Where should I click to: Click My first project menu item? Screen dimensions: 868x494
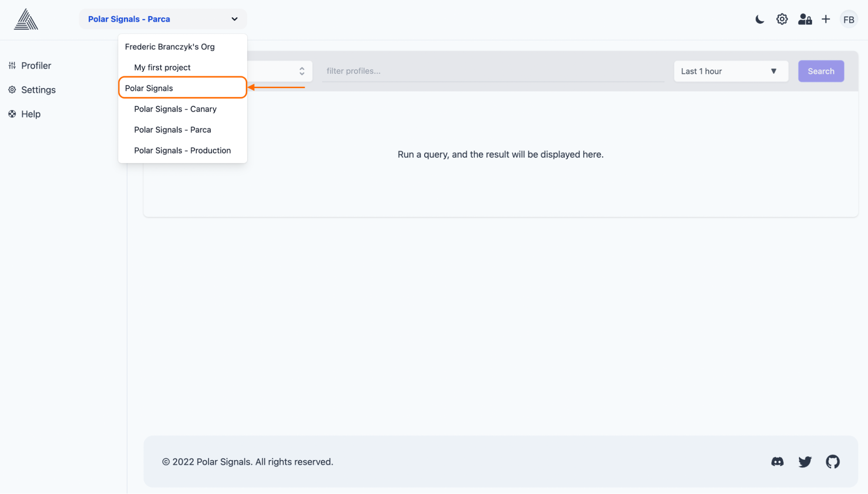(x=162, y=67)
